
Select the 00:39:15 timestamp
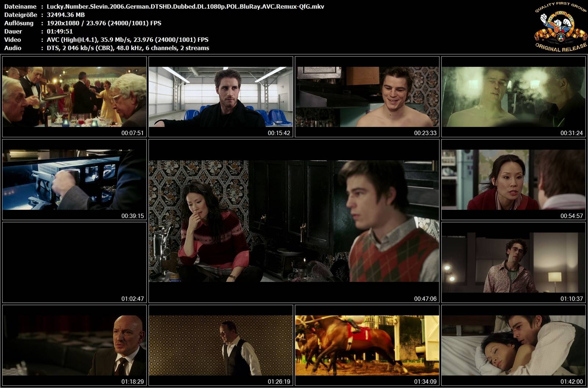point(133,216)
